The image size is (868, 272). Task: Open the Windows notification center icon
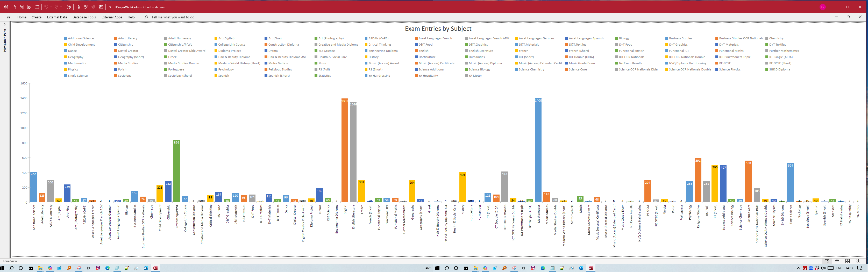tap(859, 268)
